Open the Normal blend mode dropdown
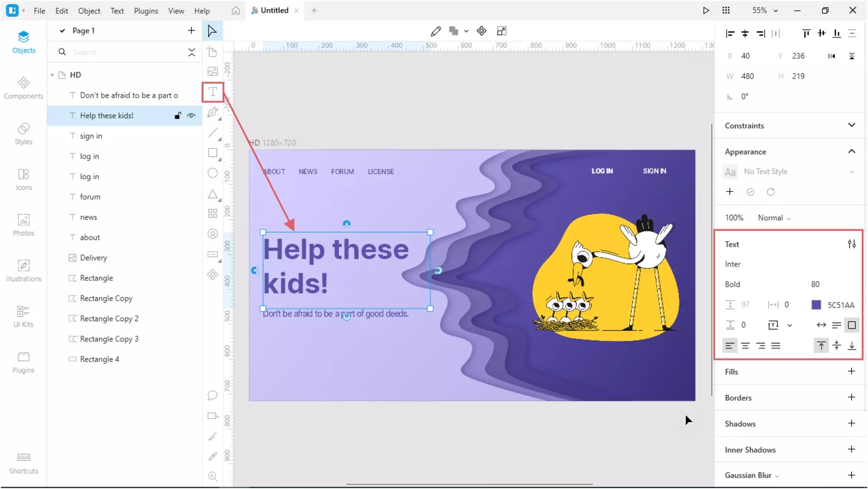The height and width of the screenshot is (489, 868). click(x=774, y=218)
